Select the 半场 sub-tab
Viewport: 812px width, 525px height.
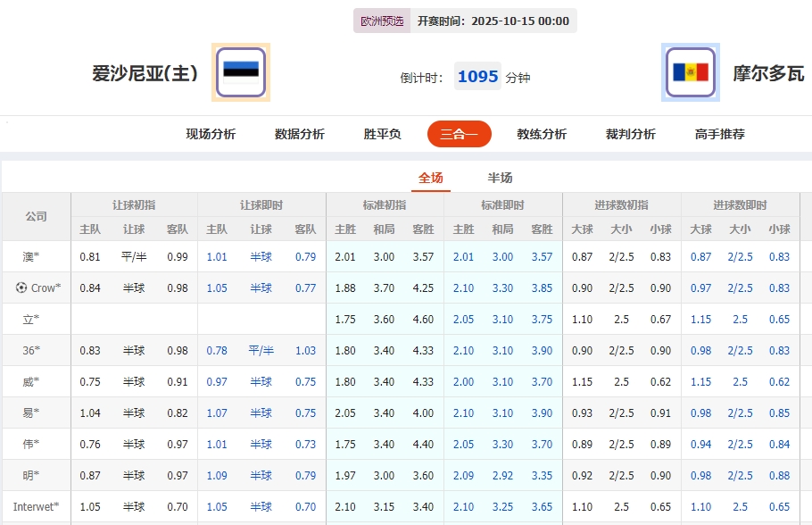click(x=501, y=178)
